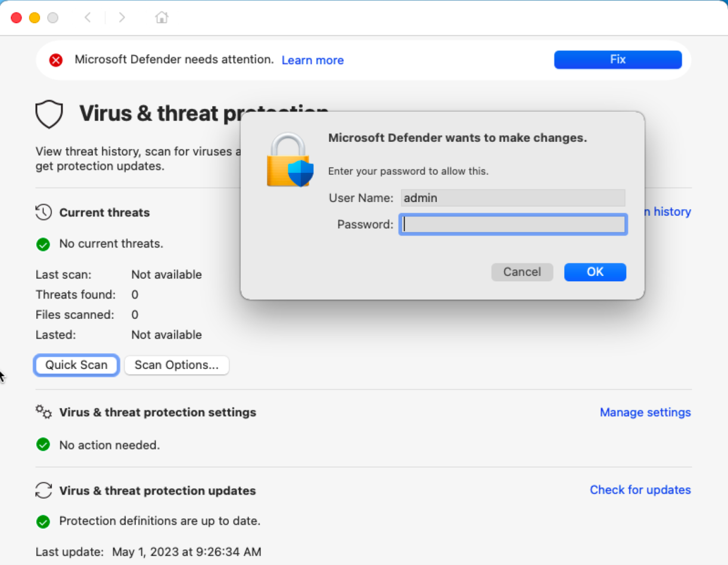This screenshot has height=565, width=728.
Task: Click green check next to No current threats
Action: tap(43, 244)
